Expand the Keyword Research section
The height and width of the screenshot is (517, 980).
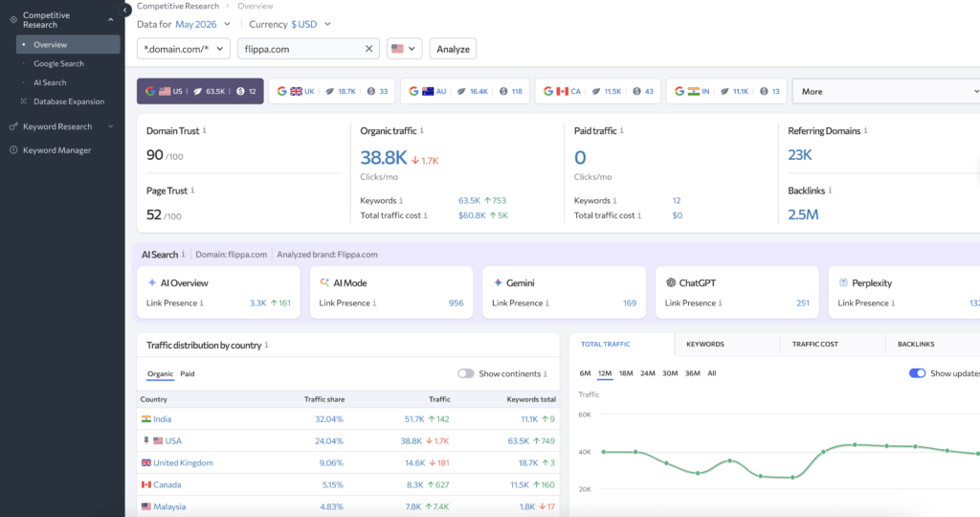pyautogui.click(x=111, y=126)
